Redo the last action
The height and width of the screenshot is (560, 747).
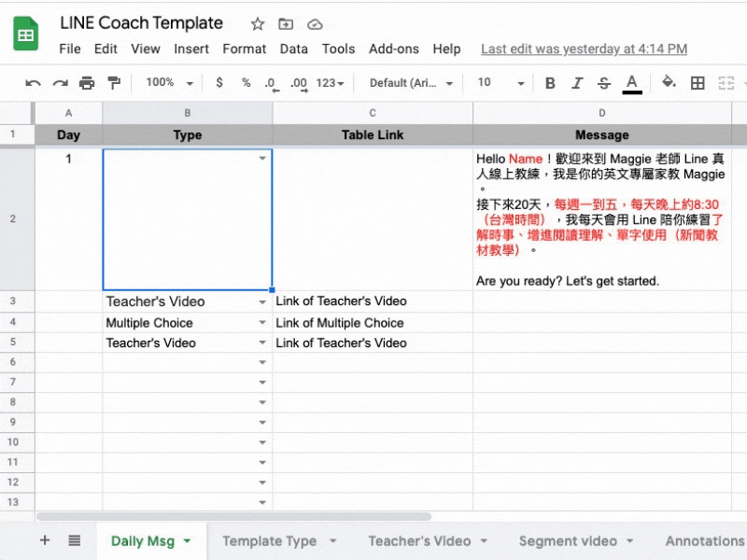[x=60, y=82]
